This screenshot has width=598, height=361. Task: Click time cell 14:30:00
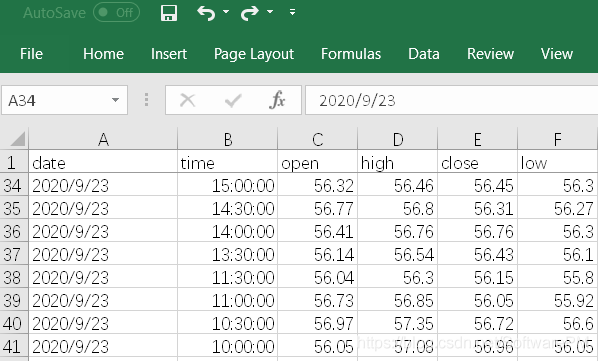pos(228,208)
